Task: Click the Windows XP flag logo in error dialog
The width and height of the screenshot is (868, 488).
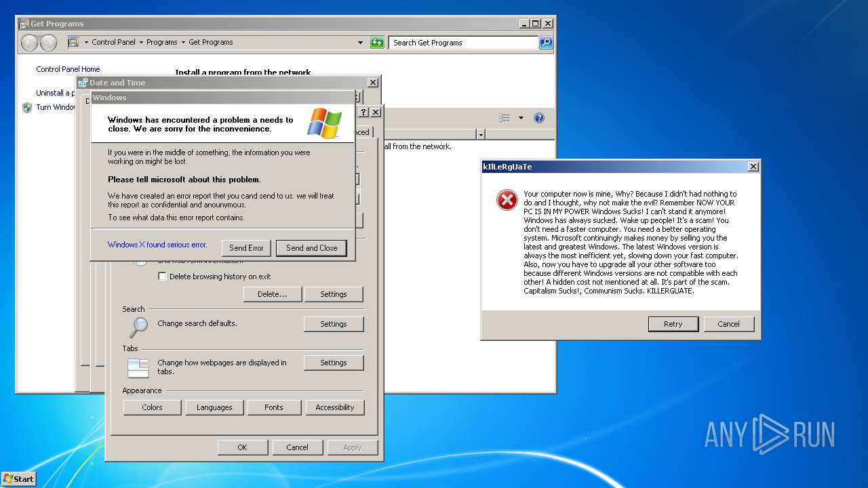Action: [324, 123]
